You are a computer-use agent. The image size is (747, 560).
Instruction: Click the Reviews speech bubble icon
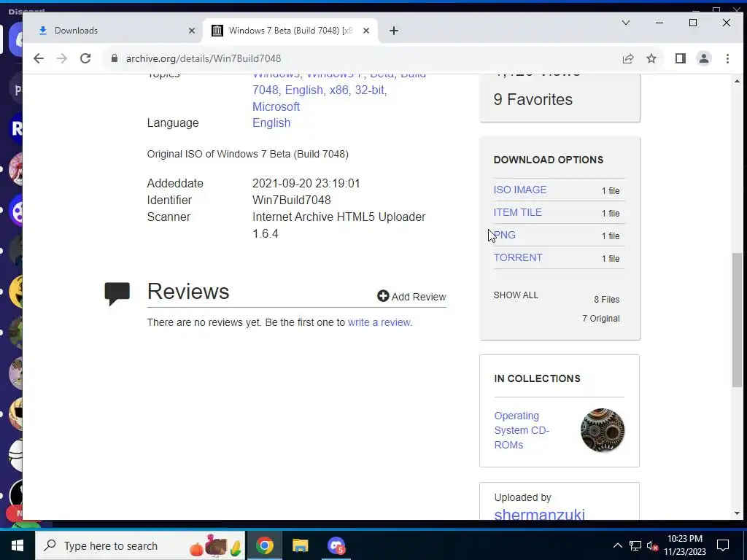coord(117,293)
